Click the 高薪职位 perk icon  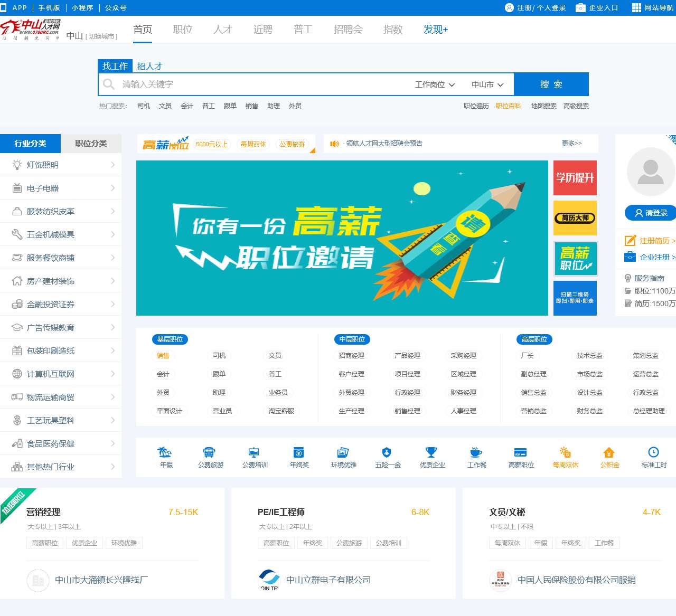click(x=520, y=452)
